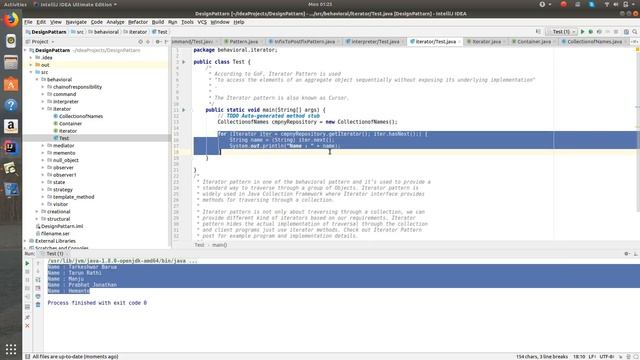The image size is (640, 360).
Task: Expand the out folder node
Action: click(31, 65)
